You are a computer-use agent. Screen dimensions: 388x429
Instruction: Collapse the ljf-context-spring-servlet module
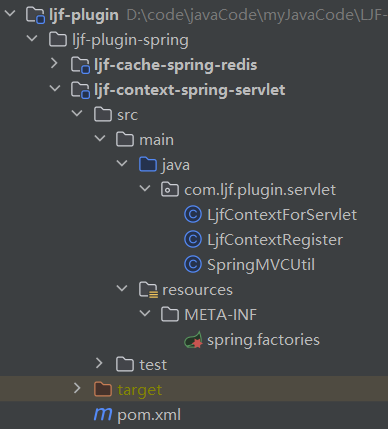pos(55,88)
